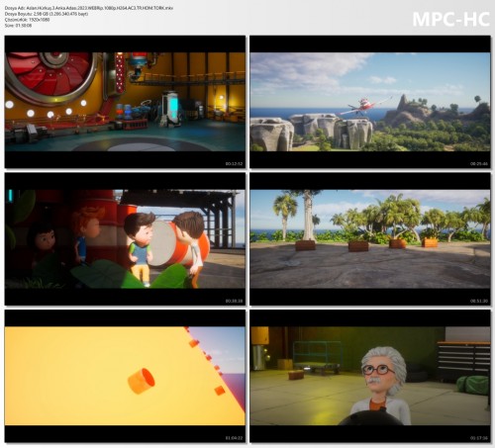Select the red airplane over island thumbnail
The width and height of the screenshot is (495, 448).
370,102
